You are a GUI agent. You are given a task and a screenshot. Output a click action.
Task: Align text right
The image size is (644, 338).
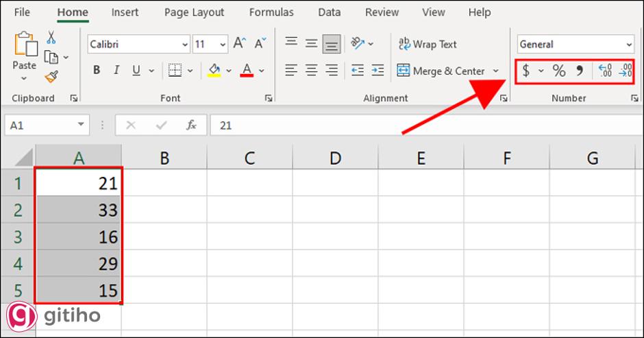coord(332,71)
